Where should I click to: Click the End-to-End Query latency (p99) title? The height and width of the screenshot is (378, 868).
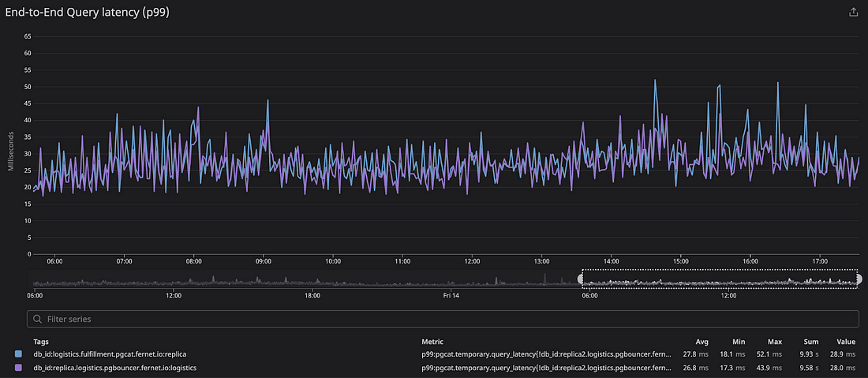[86, 12]
